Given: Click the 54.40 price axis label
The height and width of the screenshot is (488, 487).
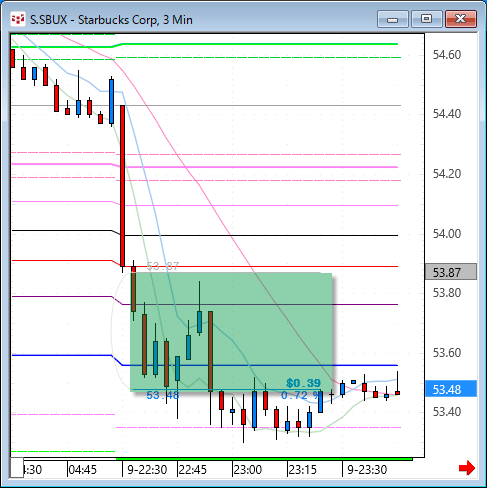Looking at the screenshot, I should click(447, 114).
